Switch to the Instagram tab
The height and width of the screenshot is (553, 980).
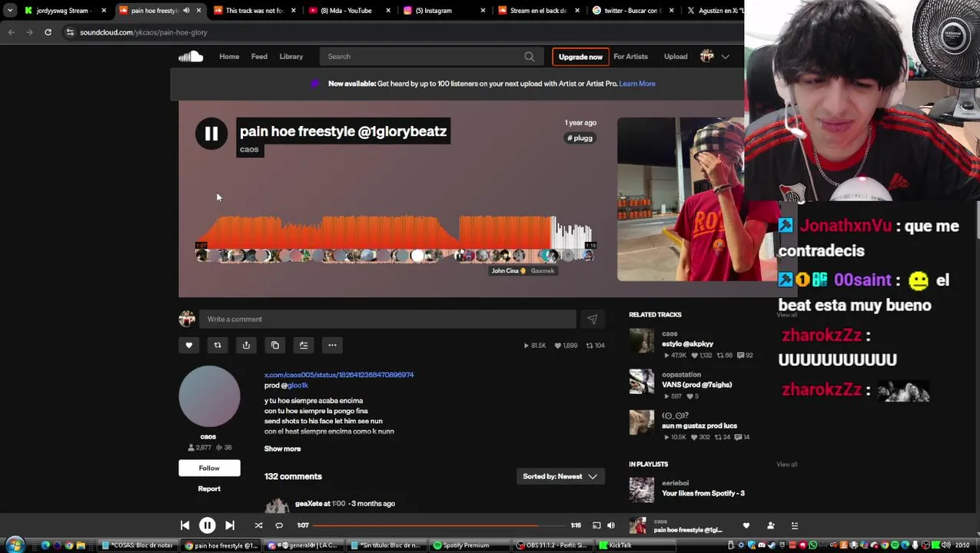click(x=445, y=11)
